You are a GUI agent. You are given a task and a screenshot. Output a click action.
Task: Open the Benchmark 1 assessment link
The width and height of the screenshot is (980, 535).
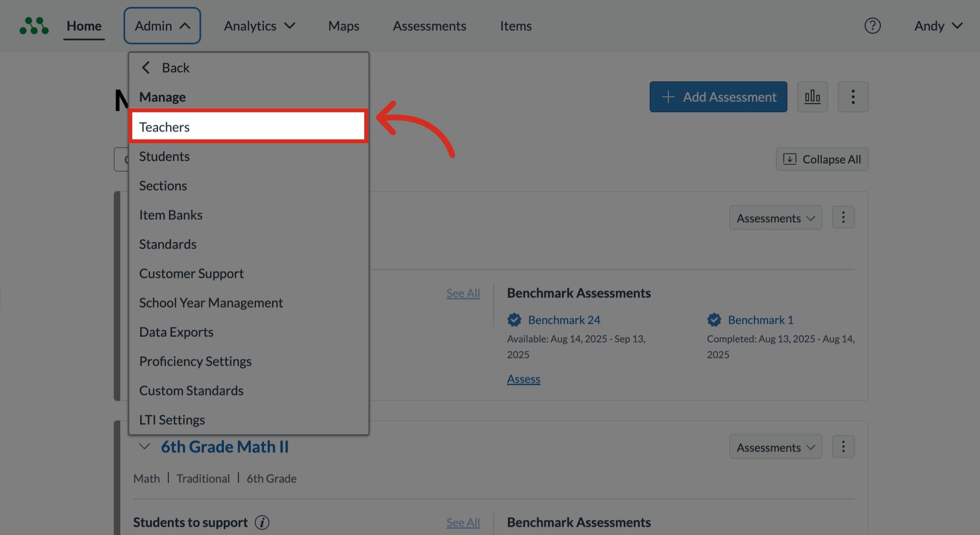[760, 320]
